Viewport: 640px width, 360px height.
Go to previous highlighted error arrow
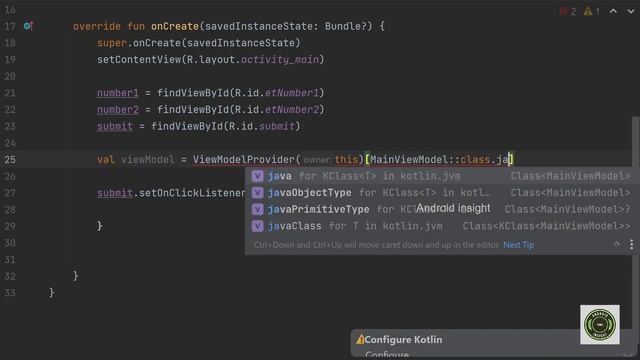613,11
